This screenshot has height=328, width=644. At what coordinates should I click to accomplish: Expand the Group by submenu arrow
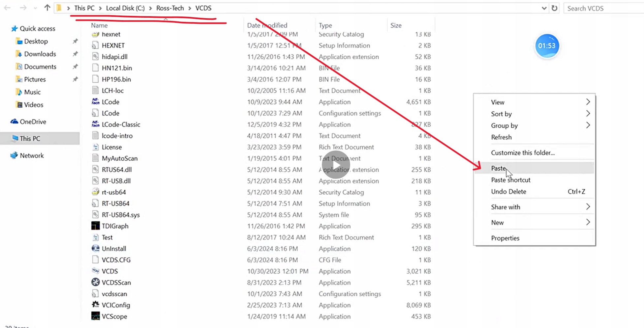(588, 125)
